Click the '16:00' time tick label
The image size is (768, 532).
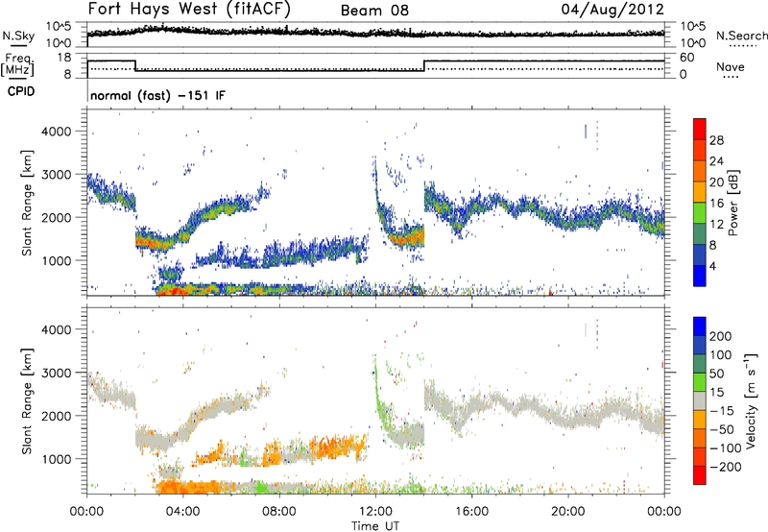point(471,512)
